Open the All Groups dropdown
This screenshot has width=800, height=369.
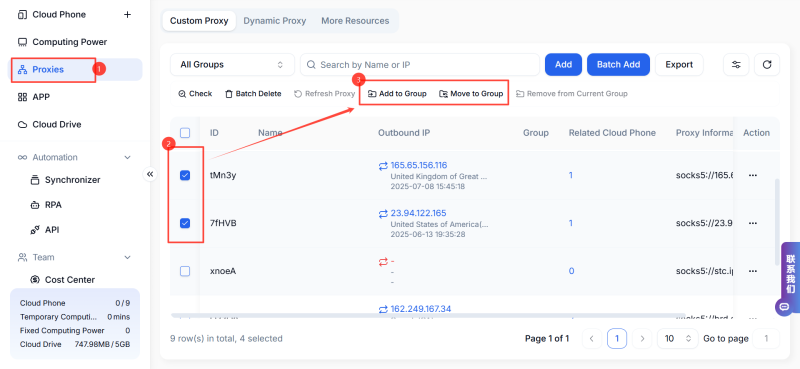pos(232,65)
